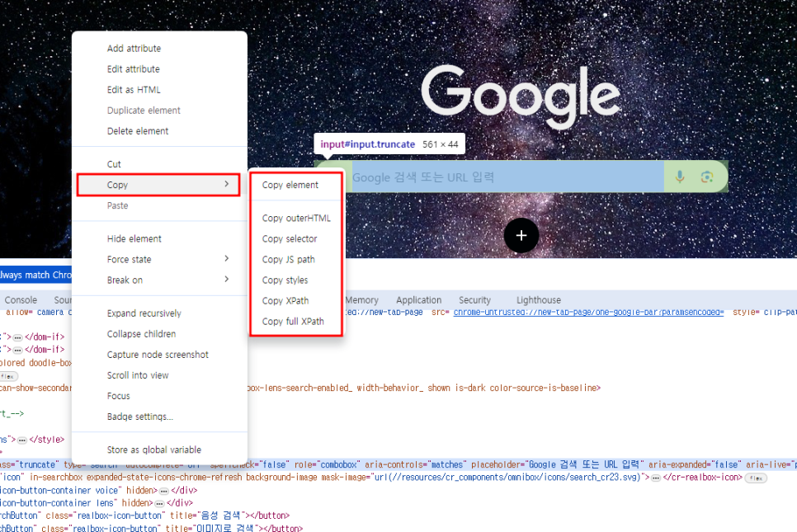The image size is (797, 532).
Task: Choose Scroll into view
Action: coord(138,375)
